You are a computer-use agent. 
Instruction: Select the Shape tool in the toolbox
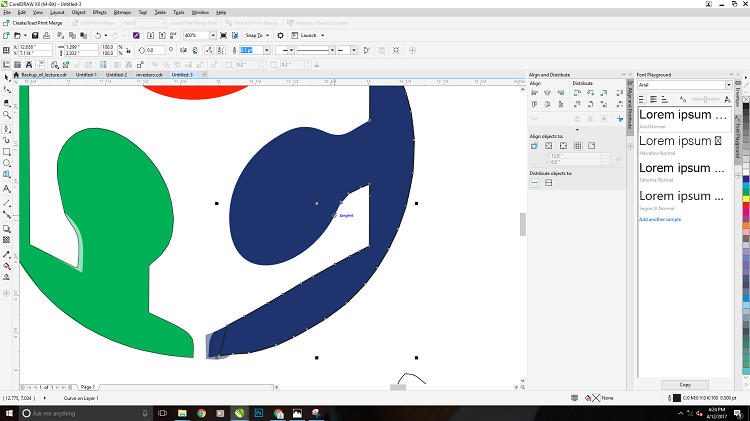pyautogui.click(x=7, y=89)
